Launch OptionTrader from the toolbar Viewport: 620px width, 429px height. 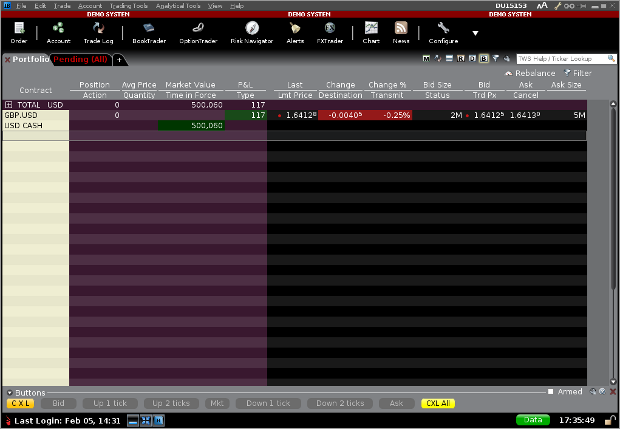(198, 32)
